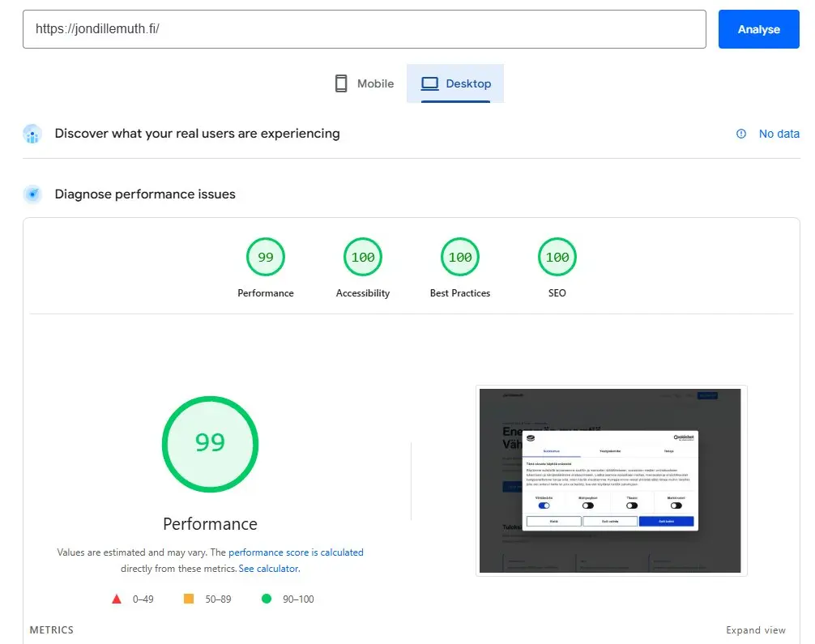Viewport: 815px width, 644px height.
Task: Click the Performance 99 score gauge
Action: click(210, 444)
